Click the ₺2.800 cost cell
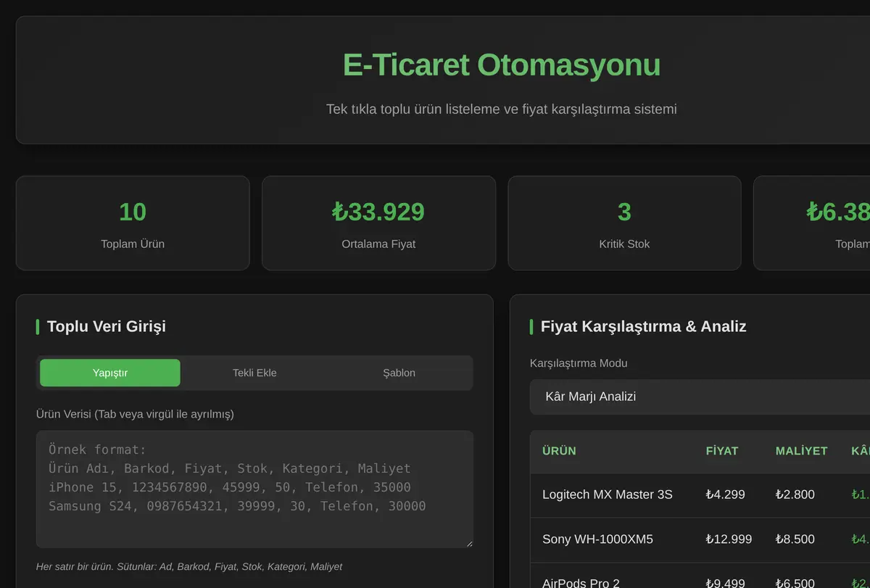The image size is (870, 588). pos(795,494)
